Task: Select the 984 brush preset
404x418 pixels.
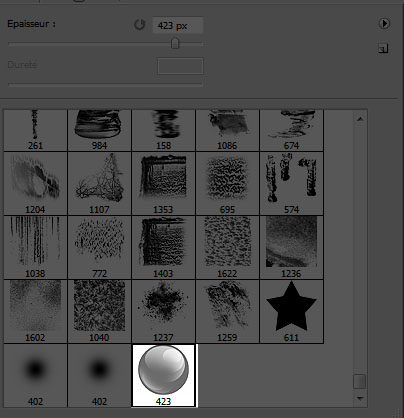Action: click(x=99, y=130)
